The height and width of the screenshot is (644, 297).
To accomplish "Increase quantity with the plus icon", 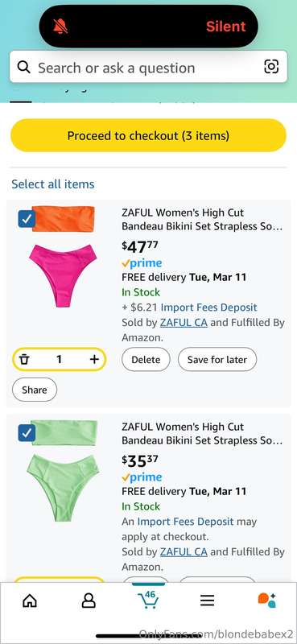I will (94, 359).
